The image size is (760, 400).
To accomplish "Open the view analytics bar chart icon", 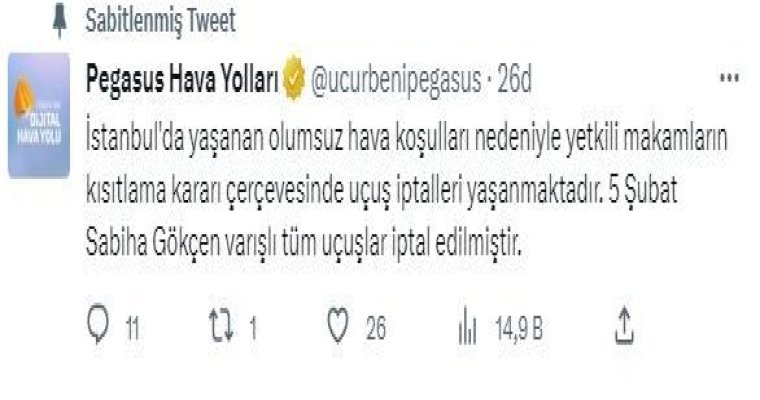I will pyautogui.click(x=467, y=325).
